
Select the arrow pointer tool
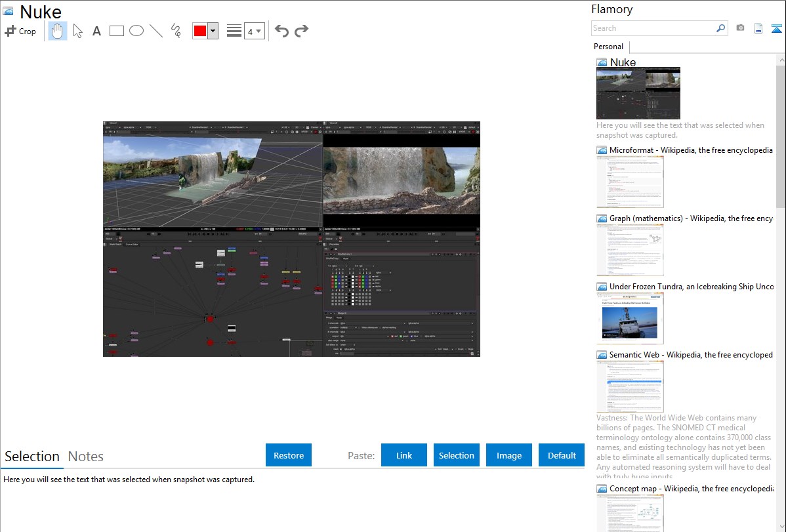click(77, 31)
